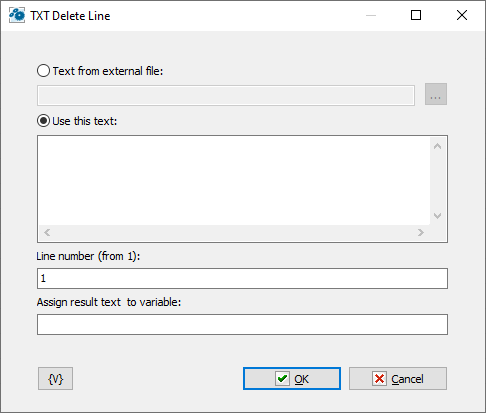The image size is (486, 413).
Task: Click the text area scroll right arrow
Action: click(x=421, y=232)
